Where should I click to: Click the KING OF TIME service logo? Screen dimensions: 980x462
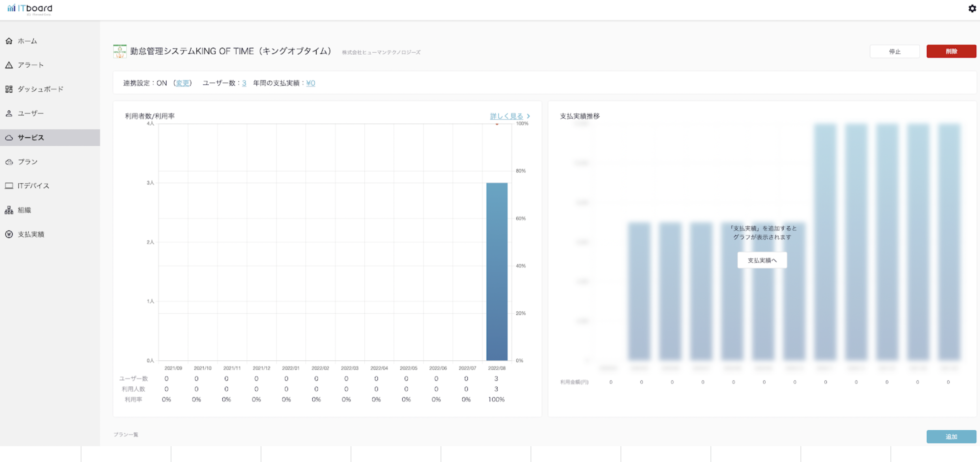(120, 51)
